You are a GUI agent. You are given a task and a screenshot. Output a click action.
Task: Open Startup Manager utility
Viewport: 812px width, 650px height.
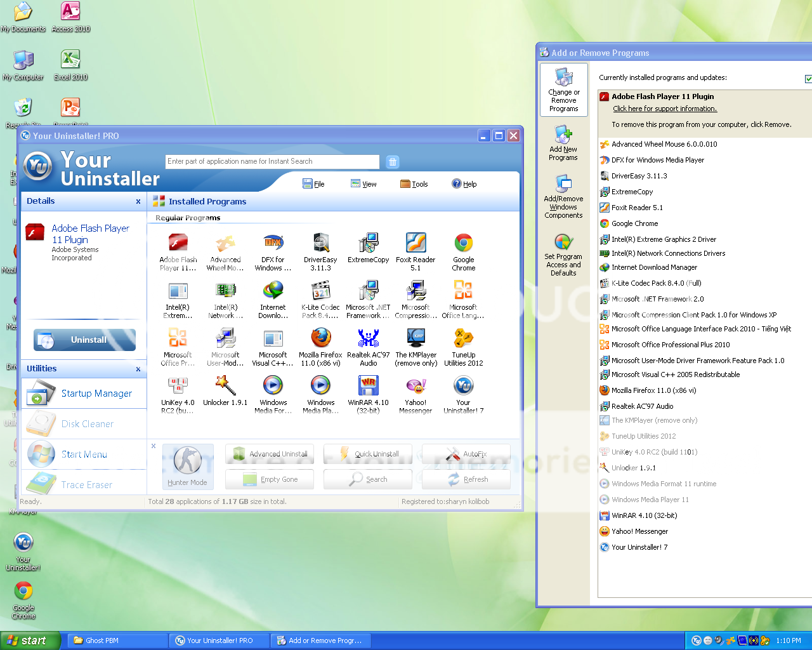(x=84, y=394)
